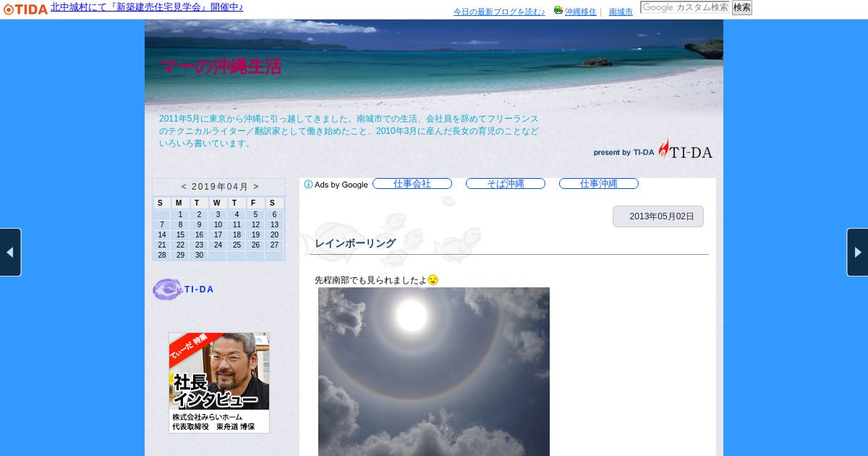868x456 pixels.
Task: Open the 北中城村 新築建売住宅見学会 link
Action: [147, 8]
